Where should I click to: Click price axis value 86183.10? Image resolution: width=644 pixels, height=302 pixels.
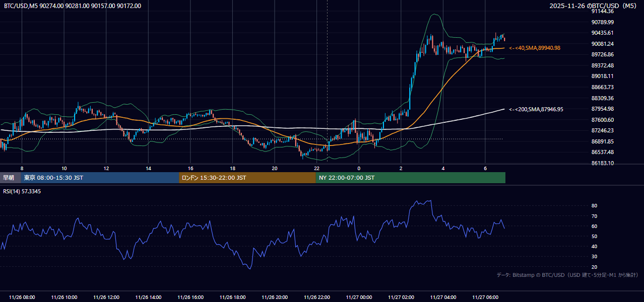[603, 163]
